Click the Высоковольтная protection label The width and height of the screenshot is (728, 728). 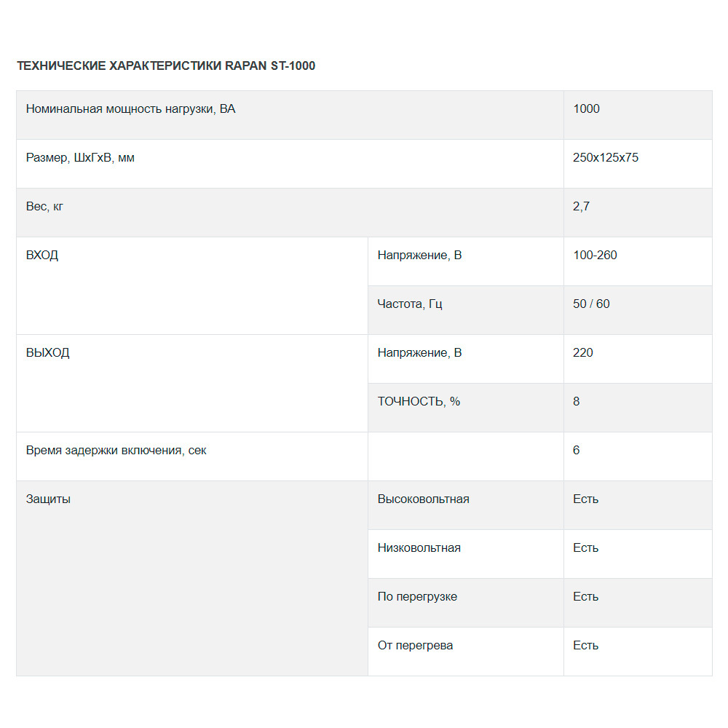point(423,499)
